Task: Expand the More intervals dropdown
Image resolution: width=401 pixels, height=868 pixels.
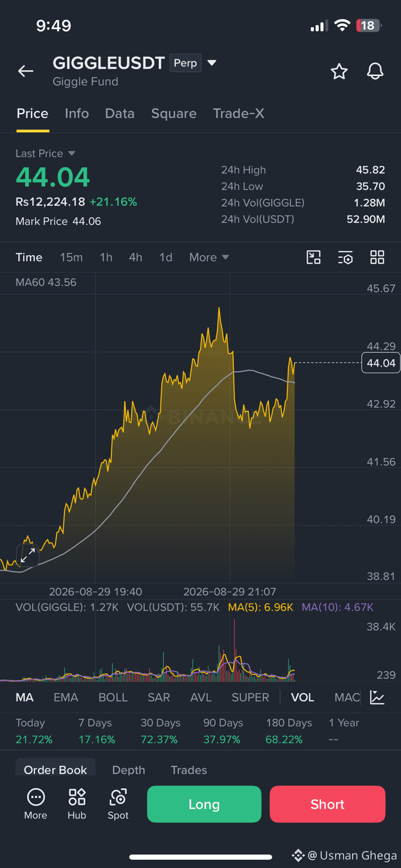Action: point(209,257)
